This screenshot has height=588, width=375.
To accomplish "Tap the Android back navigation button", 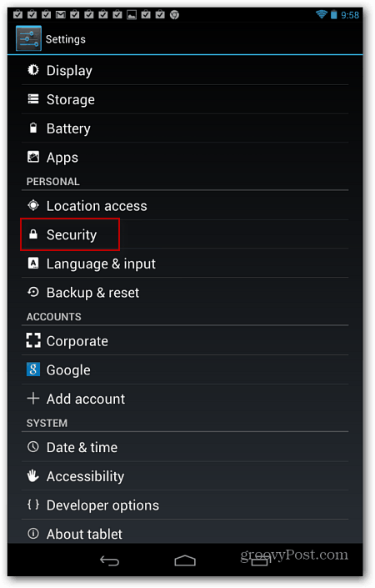I will click(109, 561).
